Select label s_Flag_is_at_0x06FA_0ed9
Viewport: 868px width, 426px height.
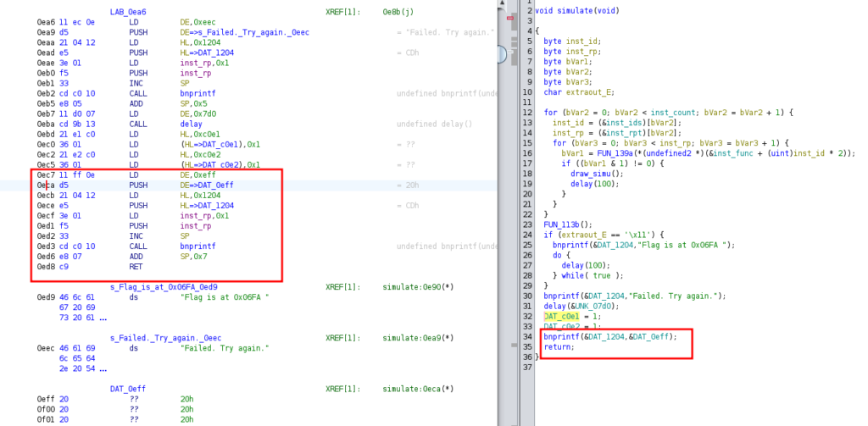(x=164, y=287)
